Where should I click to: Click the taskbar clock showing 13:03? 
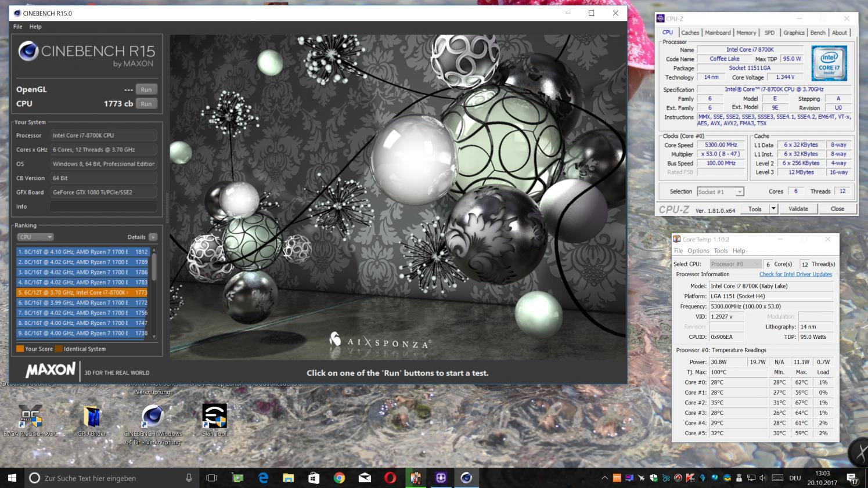[822, 478]
